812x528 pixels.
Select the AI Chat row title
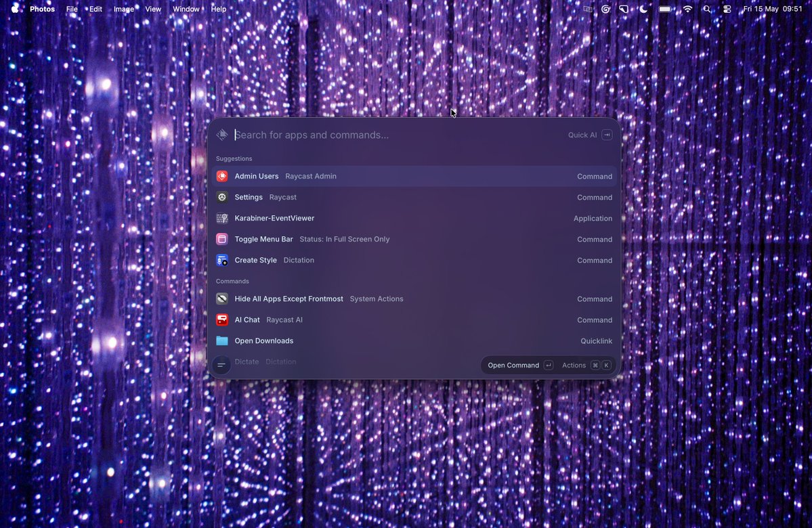coord(247,320)
